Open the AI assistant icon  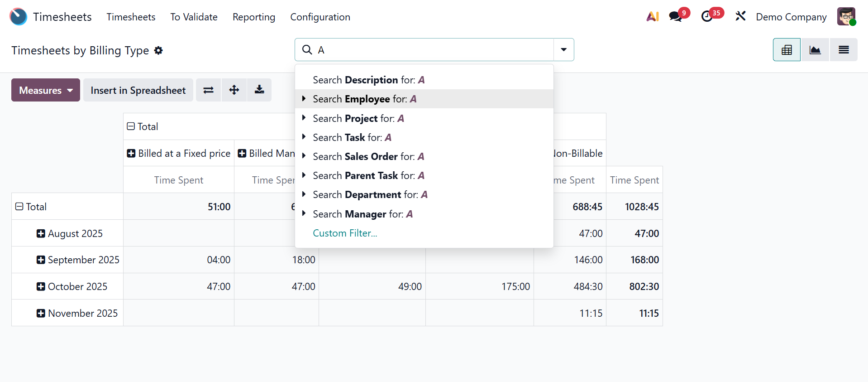(x=652, y=17)
